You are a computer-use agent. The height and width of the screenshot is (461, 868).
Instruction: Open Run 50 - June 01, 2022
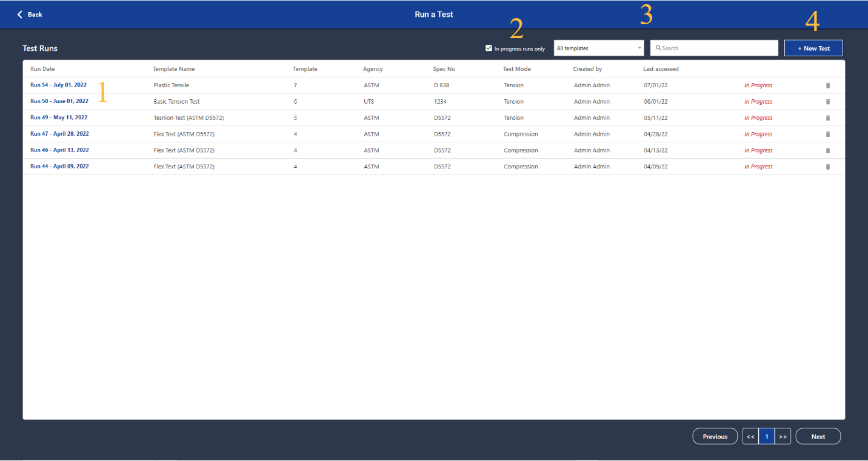pos(59,101)
